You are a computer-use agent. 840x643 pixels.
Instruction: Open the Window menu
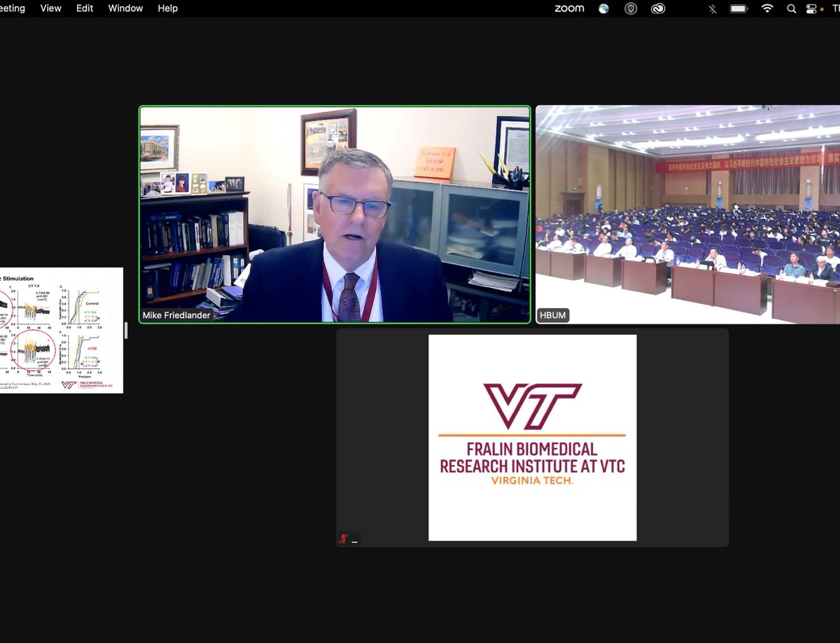pos(125,8)
